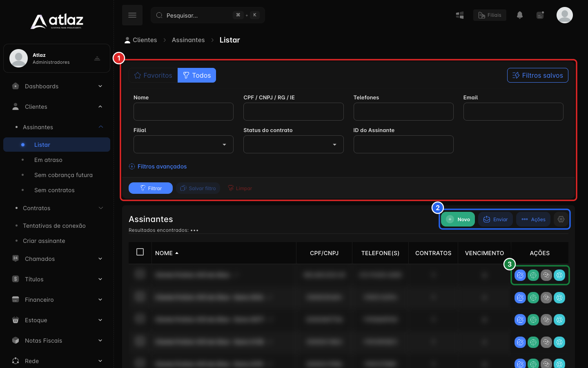Open Criar assinante in sidebar

(x=44, y=241)
